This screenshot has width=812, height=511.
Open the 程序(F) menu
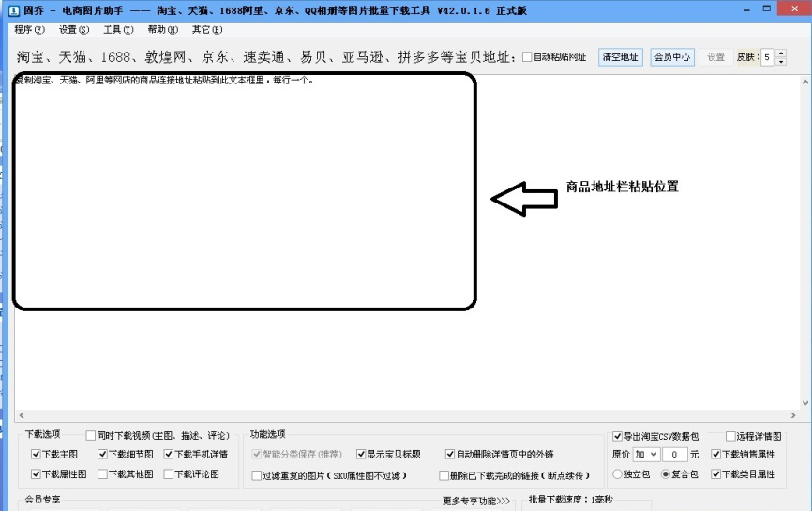pos(29,29)
